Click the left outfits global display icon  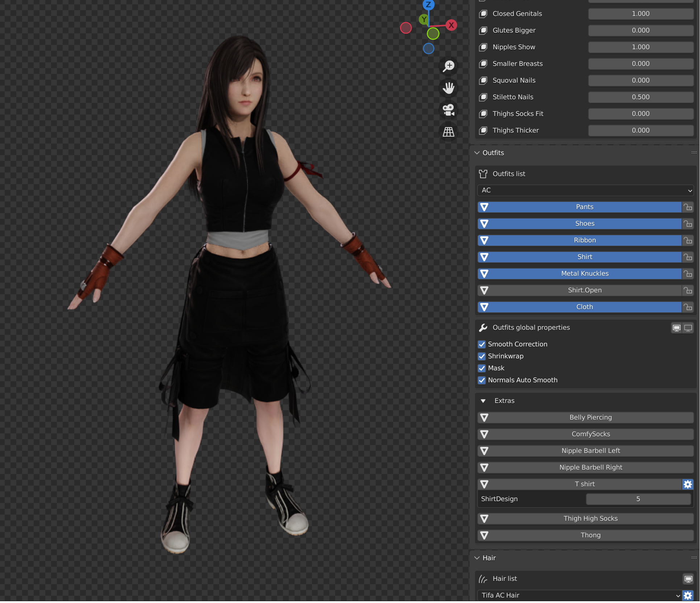pyautogui.click(x=676, y=328)
